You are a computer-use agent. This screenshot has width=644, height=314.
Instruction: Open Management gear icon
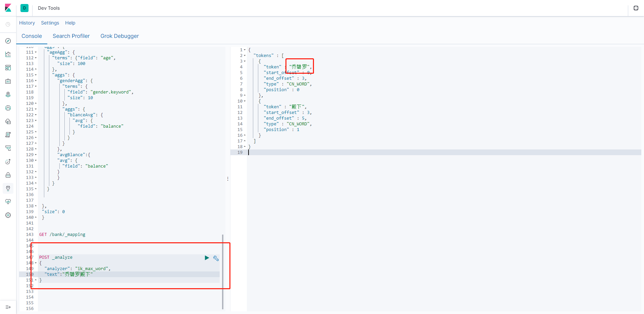coord(8,215)
